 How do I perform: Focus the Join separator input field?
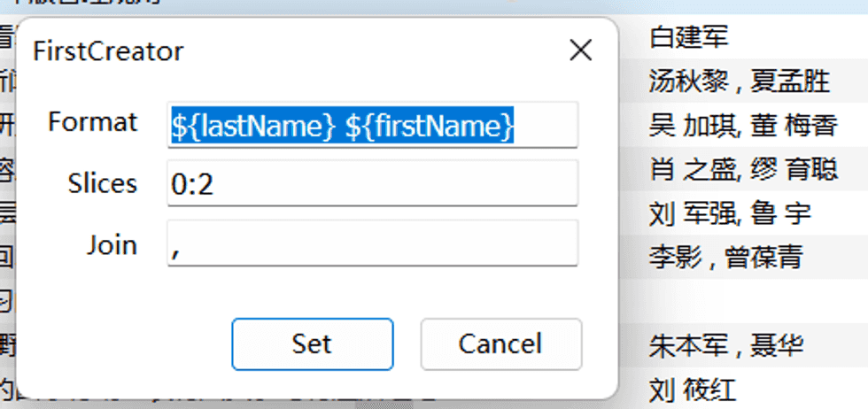372,243
